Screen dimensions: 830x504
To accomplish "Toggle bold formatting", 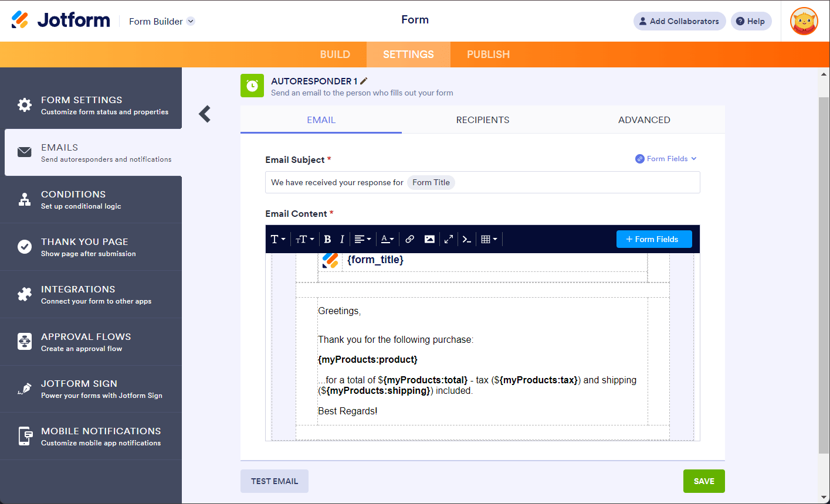I will tap(327, 239).
